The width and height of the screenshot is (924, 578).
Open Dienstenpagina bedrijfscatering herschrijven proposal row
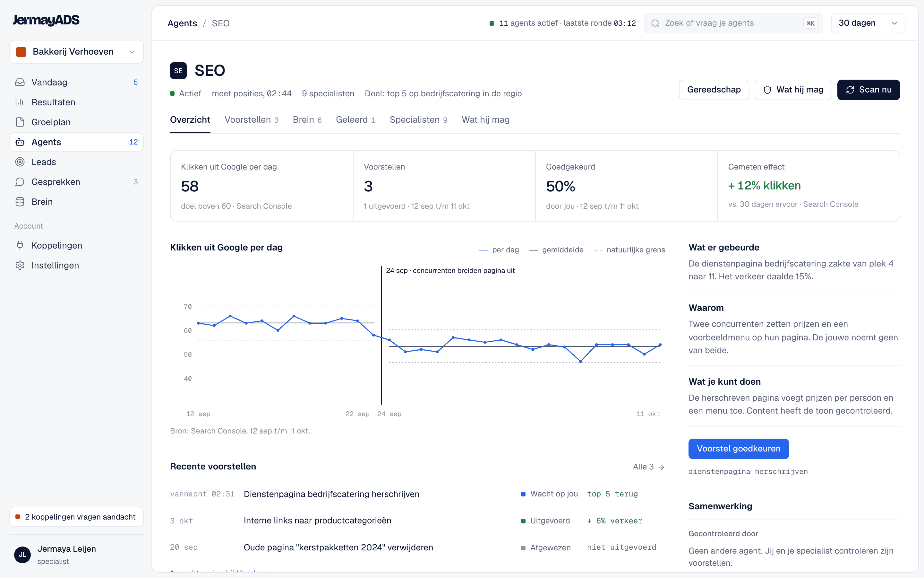tap(417, 494)
